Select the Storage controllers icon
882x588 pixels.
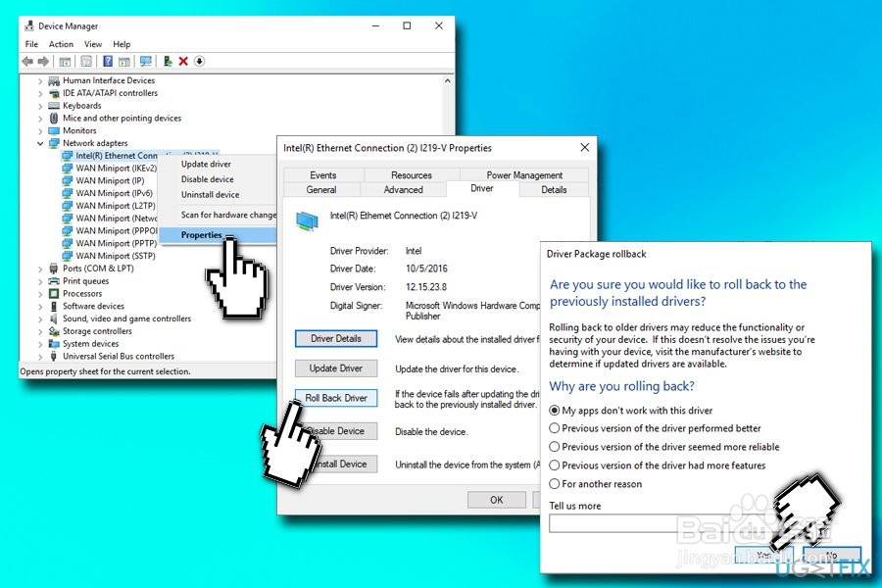tap(54, 331)
